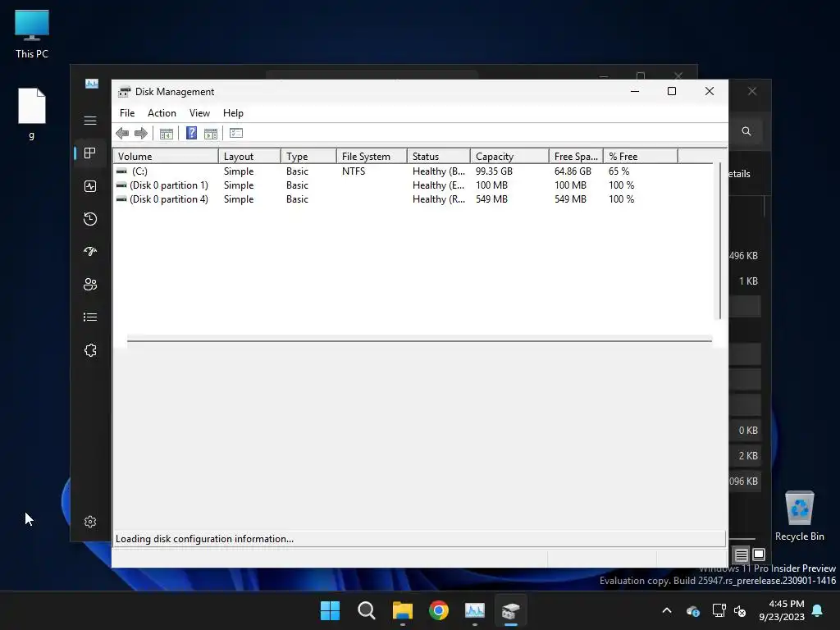Image resolution: width=840 pixels, height=630 pixels.
Task: Click the volume list vertical scrollbar
Action: click(719, 241)
